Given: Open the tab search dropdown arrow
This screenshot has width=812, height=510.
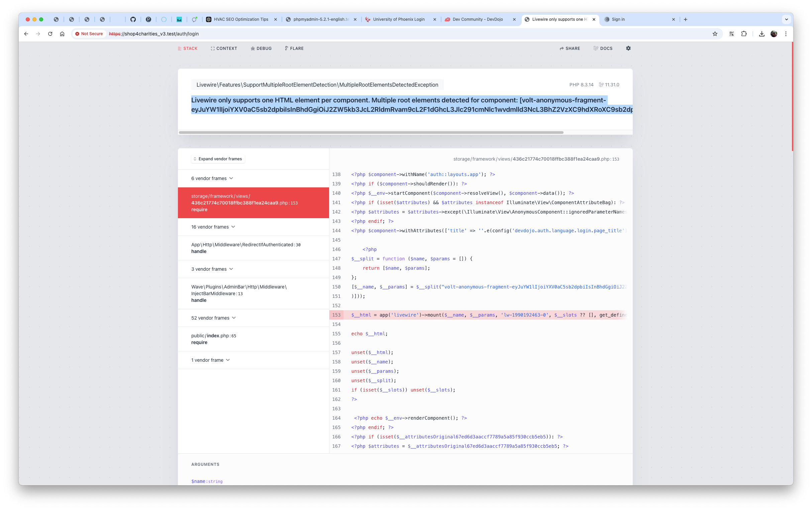Looking at the screenshot, I should point(786,19).
